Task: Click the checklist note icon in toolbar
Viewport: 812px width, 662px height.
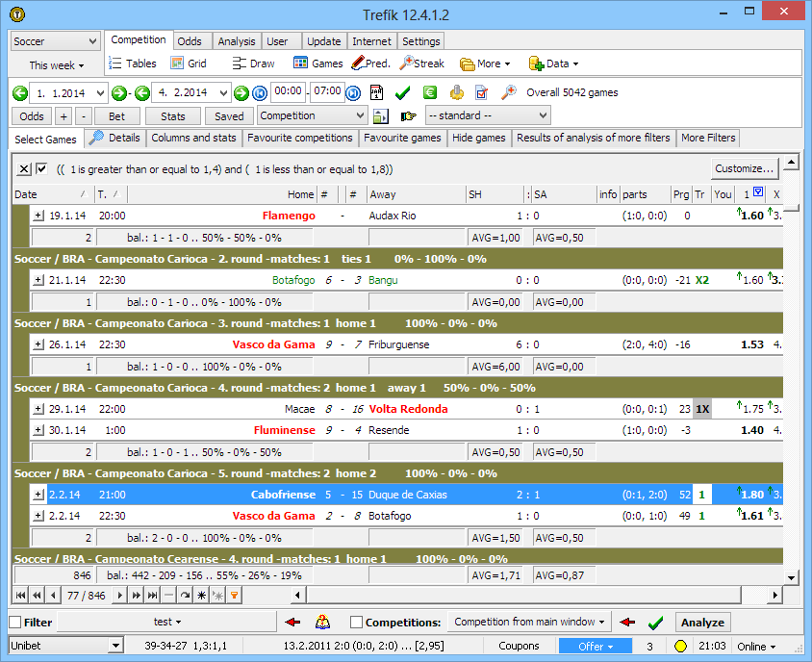Action: (x=482, y=92)
